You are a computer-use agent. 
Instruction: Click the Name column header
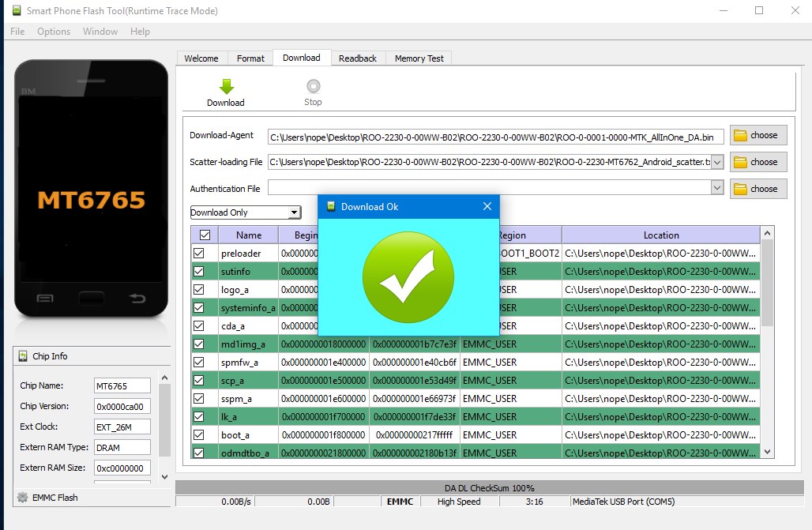tap(249, 235)
